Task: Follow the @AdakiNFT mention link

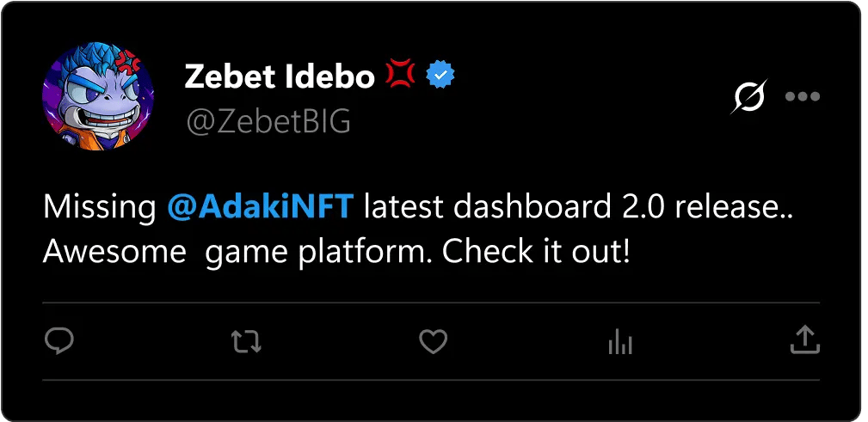Action: (x=260, y=207)
